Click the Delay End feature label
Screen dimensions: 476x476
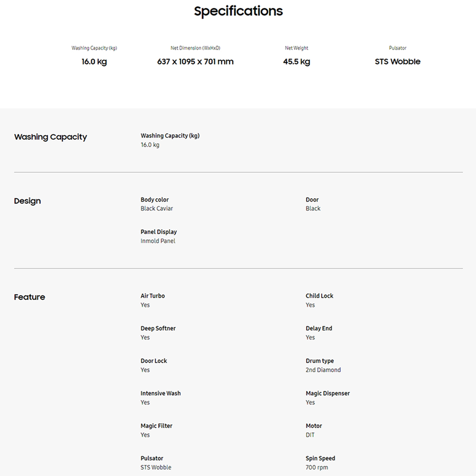319,328
